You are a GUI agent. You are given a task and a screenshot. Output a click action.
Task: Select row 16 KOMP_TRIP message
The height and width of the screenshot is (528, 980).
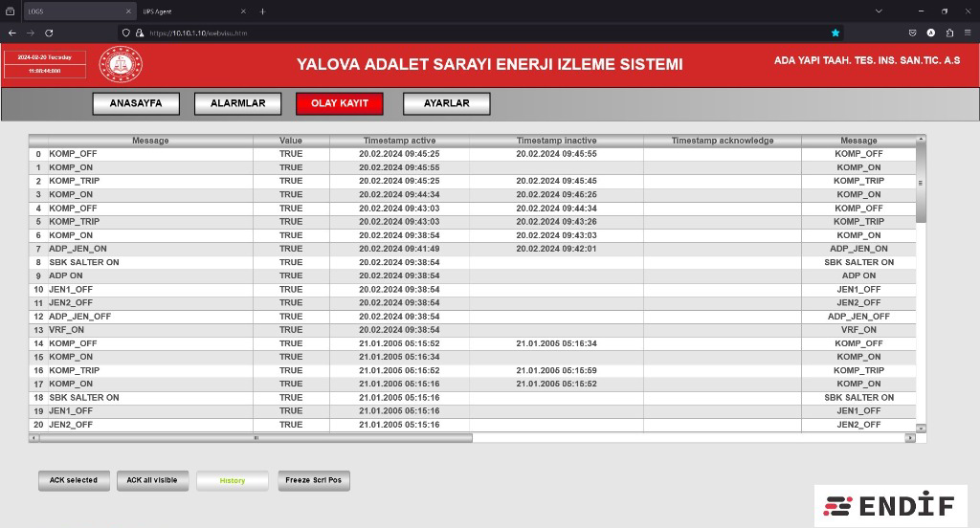click(x=75, y=370)
